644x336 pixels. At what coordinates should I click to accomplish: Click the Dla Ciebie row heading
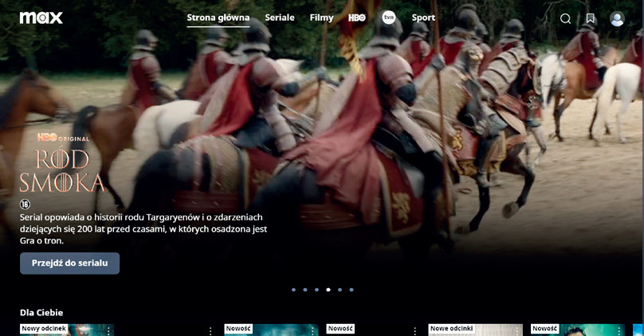tap(41, 313)
